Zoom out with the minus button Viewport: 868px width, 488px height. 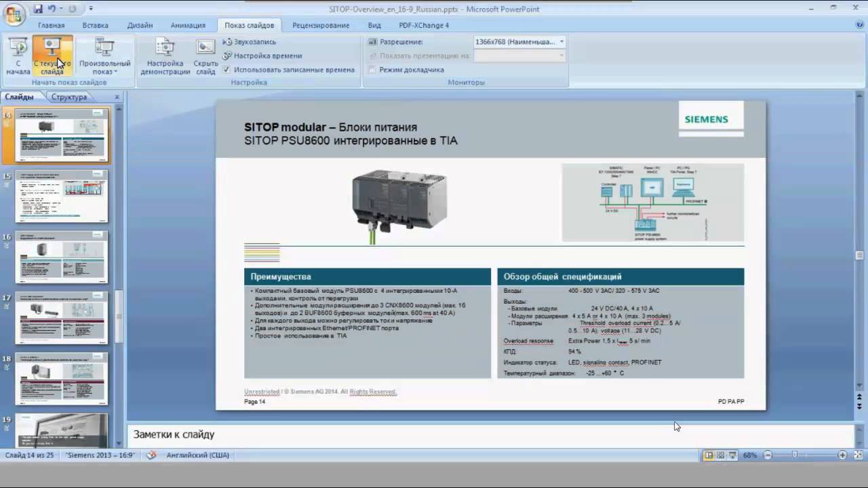(766, 455)
